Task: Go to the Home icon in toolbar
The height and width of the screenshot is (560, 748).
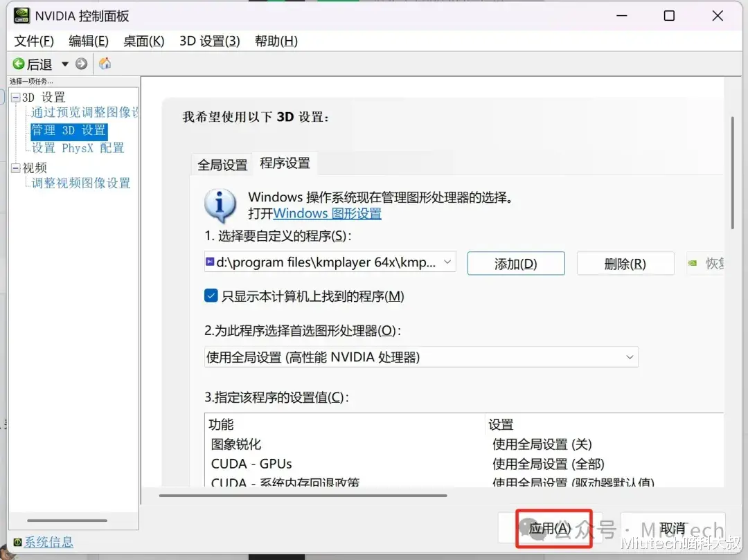Action: 105,64
